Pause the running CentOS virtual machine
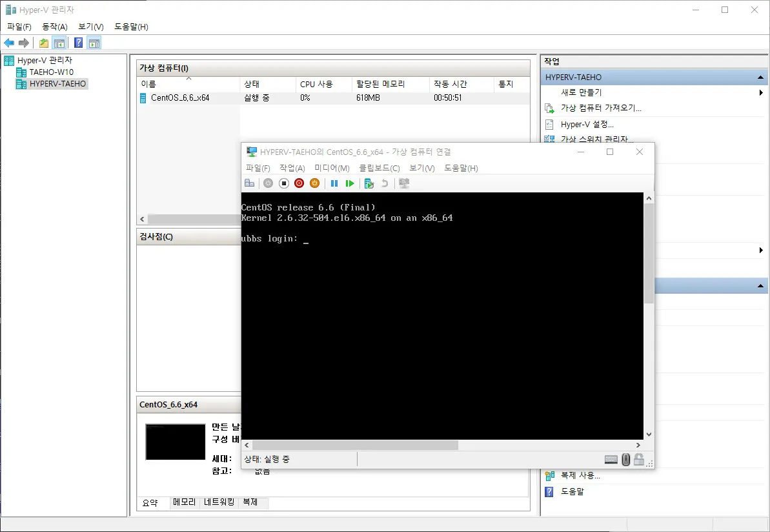This screenshot has width=770, height=532. (x=334, y=183)
